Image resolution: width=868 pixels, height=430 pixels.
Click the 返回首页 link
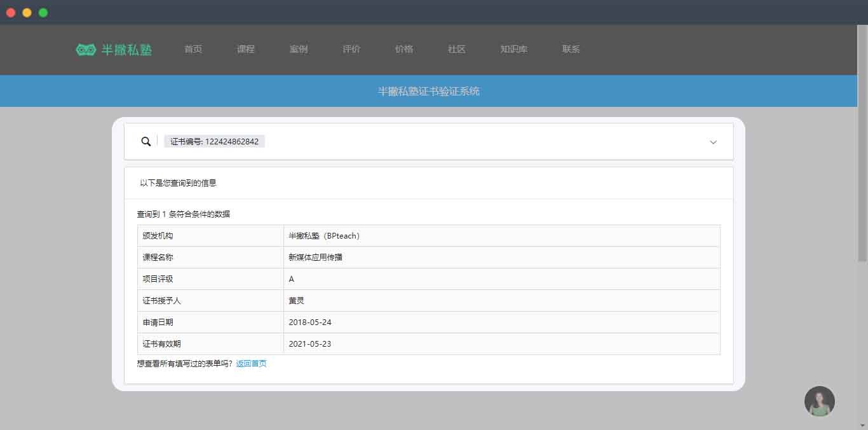251,364
